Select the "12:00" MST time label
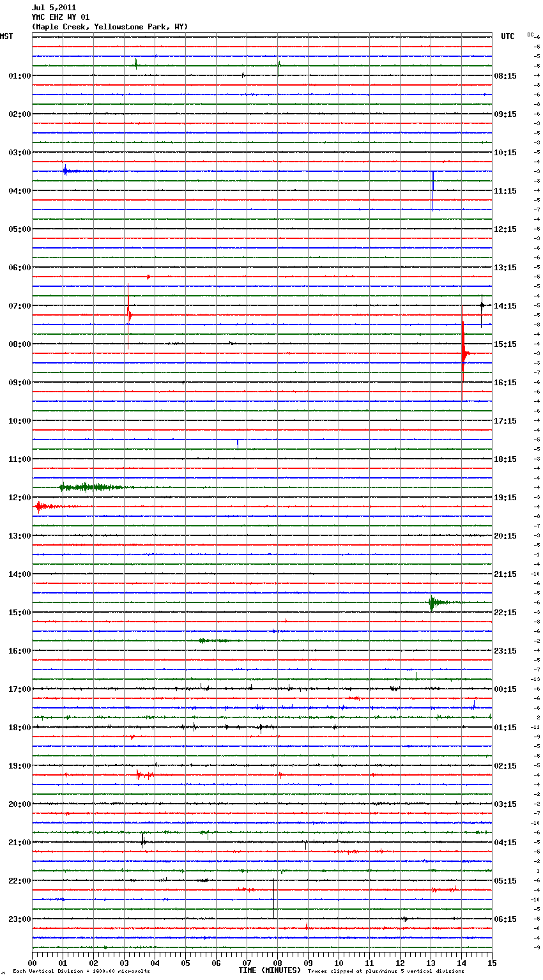543x980 pixels. point(20,498)
